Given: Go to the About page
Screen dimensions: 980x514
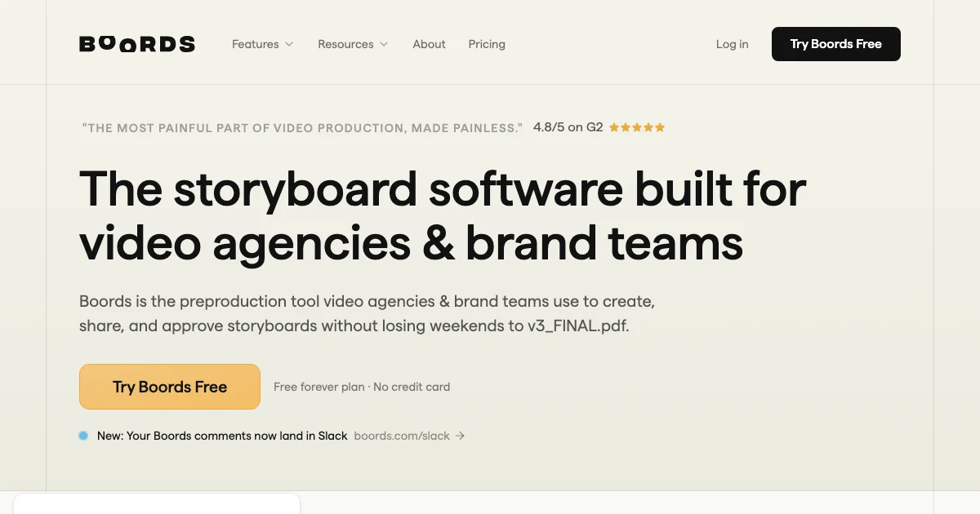Looking at the screenshot, I should pos(429,44).
